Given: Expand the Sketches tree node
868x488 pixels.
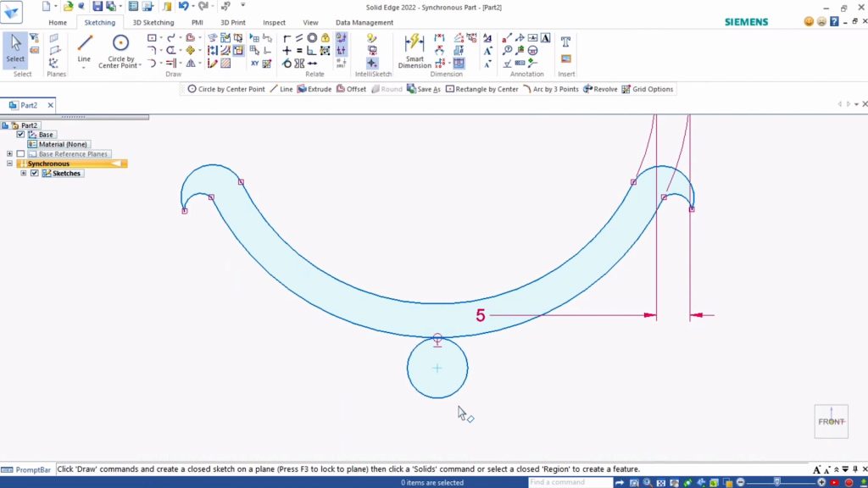Looking at the screenshot, I should (x=23, y=173).
